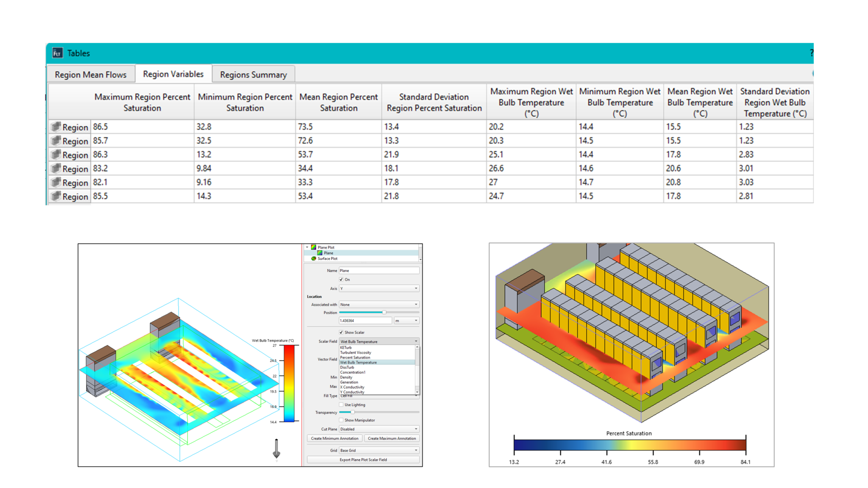Enable Use Lighting
The image size is (868, 488).
click(341, 404)
